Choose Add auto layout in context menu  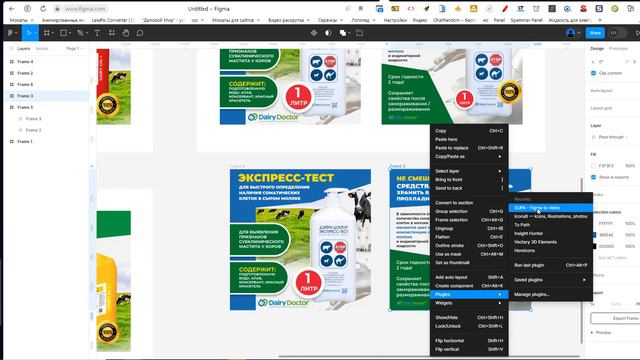[469, 277]
